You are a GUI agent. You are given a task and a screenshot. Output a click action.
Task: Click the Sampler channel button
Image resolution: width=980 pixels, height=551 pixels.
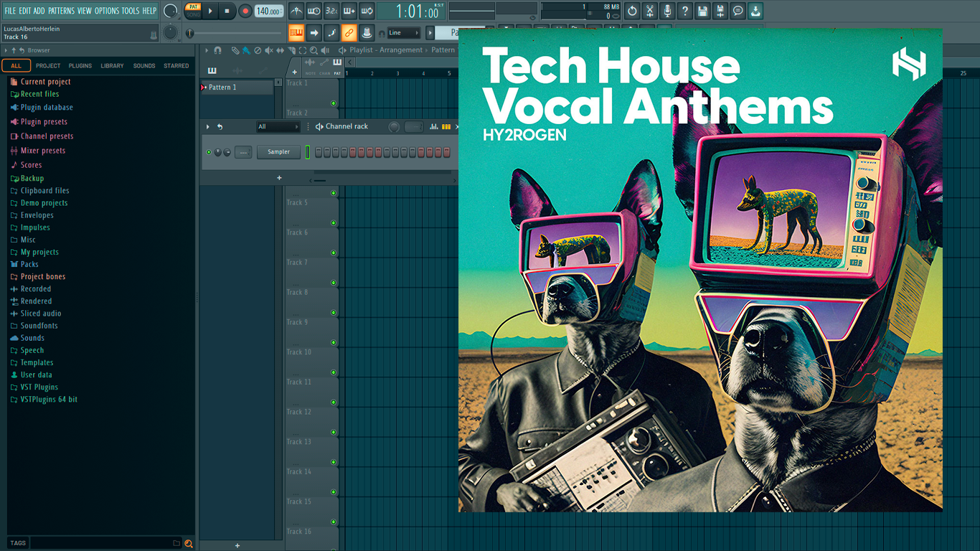278,152
